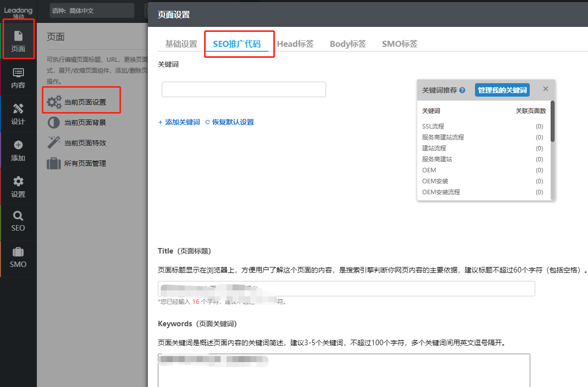588x387 pixels.
Task: Open 所有页面管理 option
Action: tap(85, 163)
